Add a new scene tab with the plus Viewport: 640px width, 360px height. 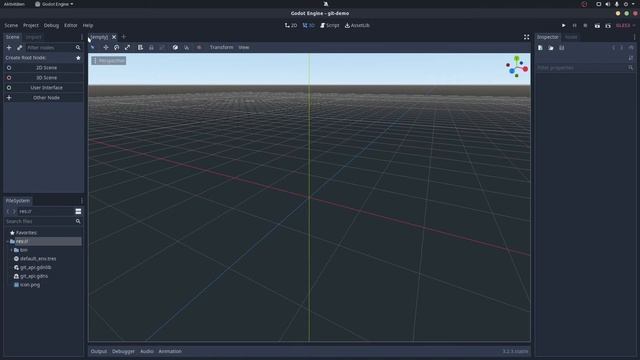[124, 37]
